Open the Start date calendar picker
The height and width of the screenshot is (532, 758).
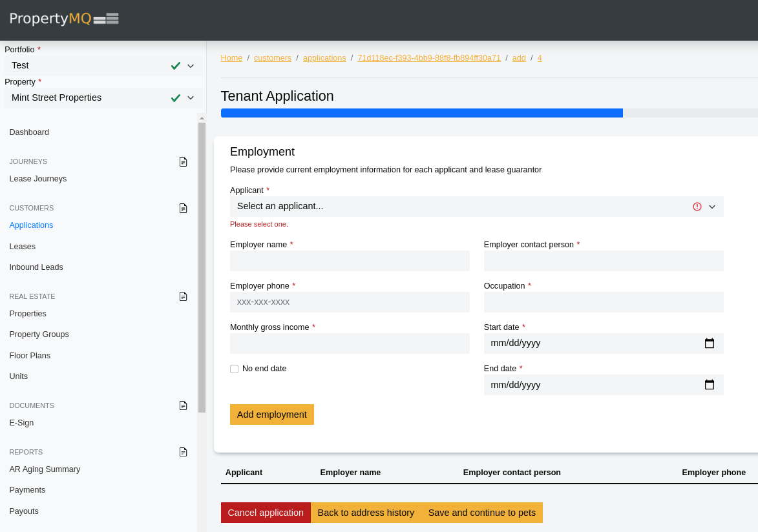pos(709,343)
